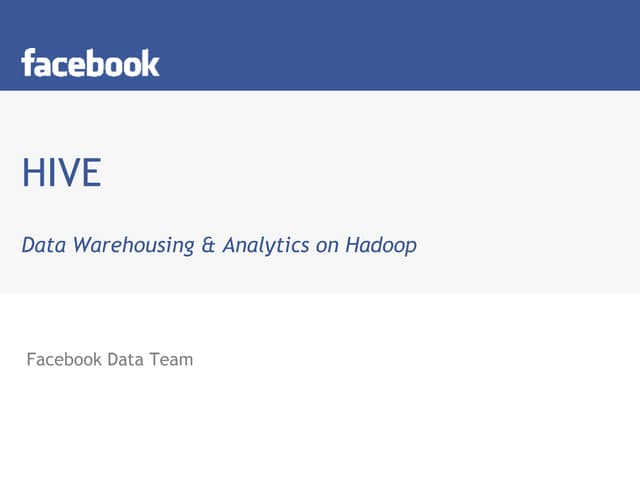Click the letter "H" in HIVE
640x480 pixels.
(33, 174)
